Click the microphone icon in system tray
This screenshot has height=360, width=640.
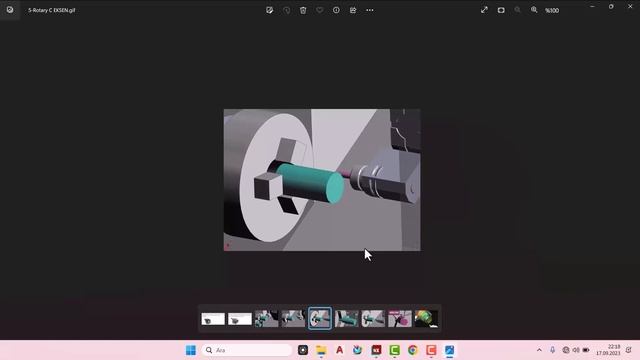552,350
